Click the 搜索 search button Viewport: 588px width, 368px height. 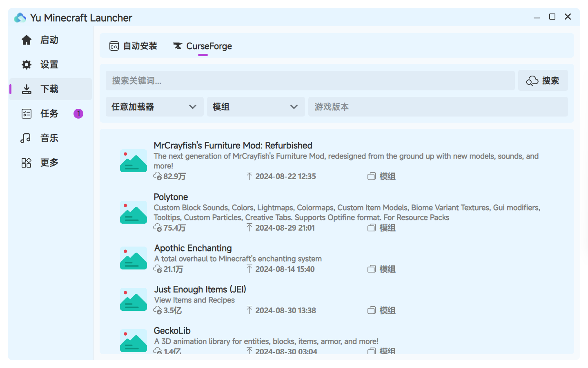point(543,81)
